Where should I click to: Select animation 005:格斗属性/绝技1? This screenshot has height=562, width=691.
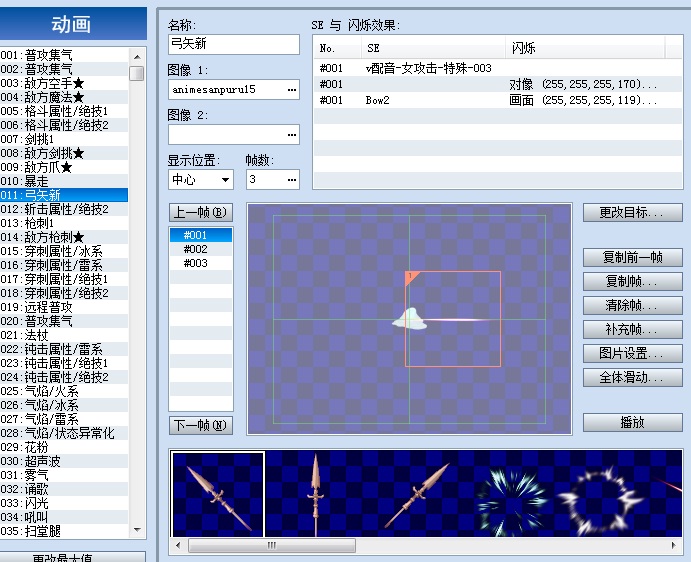coord(64,111)
